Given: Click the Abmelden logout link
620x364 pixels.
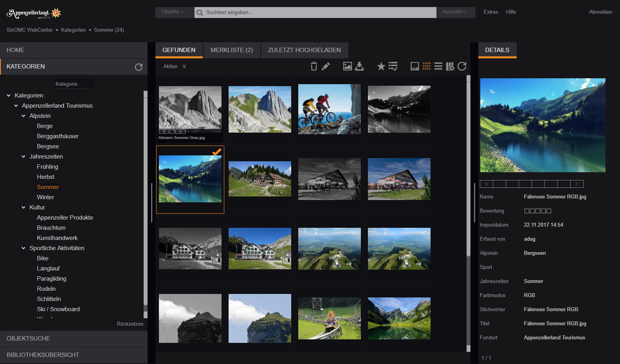Looking at the screenshot, I should click(x=600, y=12).
